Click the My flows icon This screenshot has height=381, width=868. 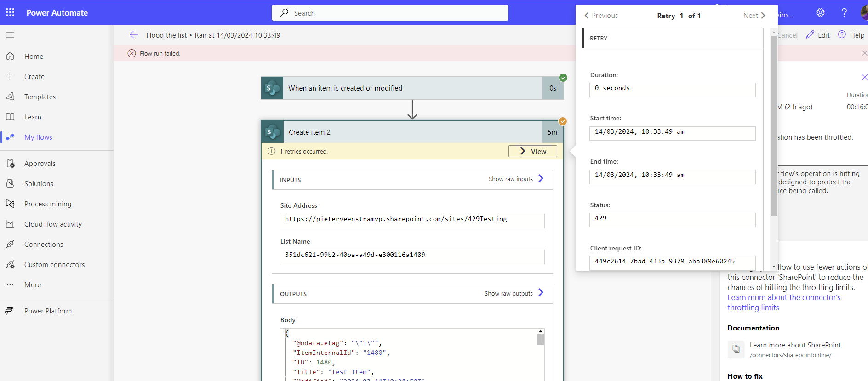(10, 137)
